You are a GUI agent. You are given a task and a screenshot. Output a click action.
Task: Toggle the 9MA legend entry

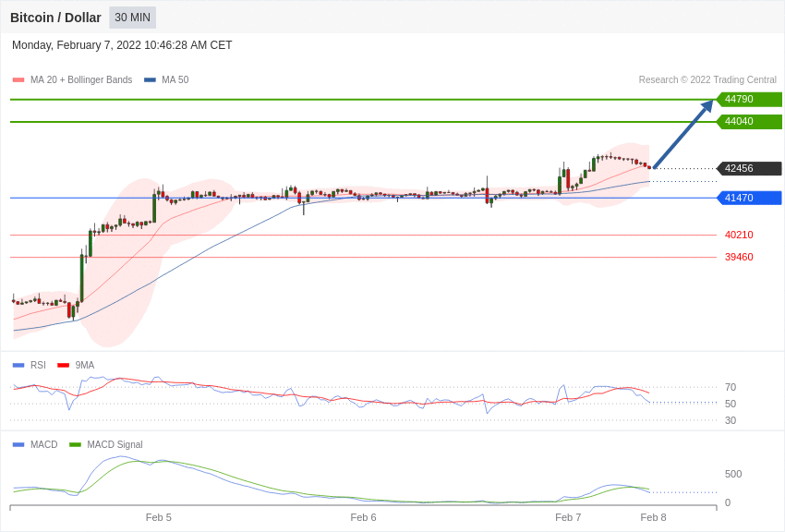76,366
